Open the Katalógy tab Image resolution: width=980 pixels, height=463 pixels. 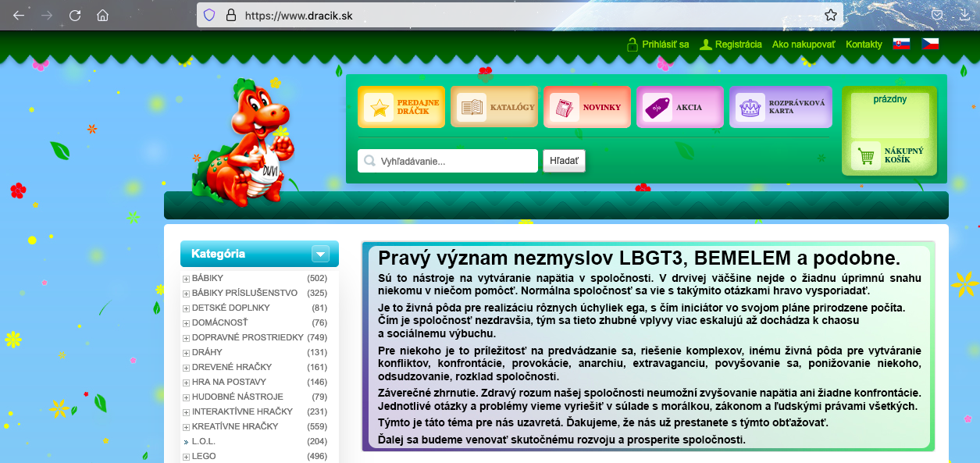coord(494,107)
